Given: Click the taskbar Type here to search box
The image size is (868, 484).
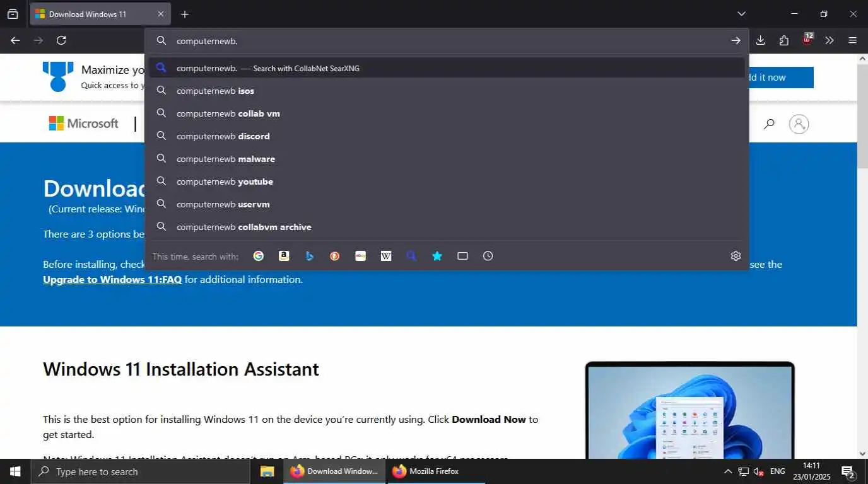Looking at the screenshot, I should point(141,471).
